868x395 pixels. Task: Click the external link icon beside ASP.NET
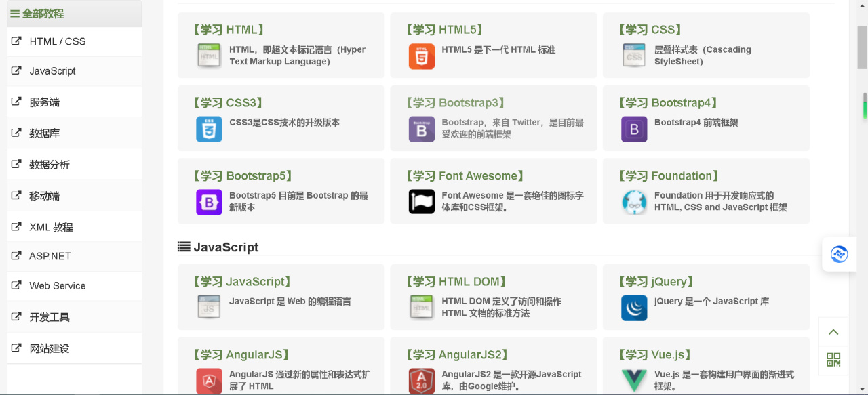click(16, 255)
